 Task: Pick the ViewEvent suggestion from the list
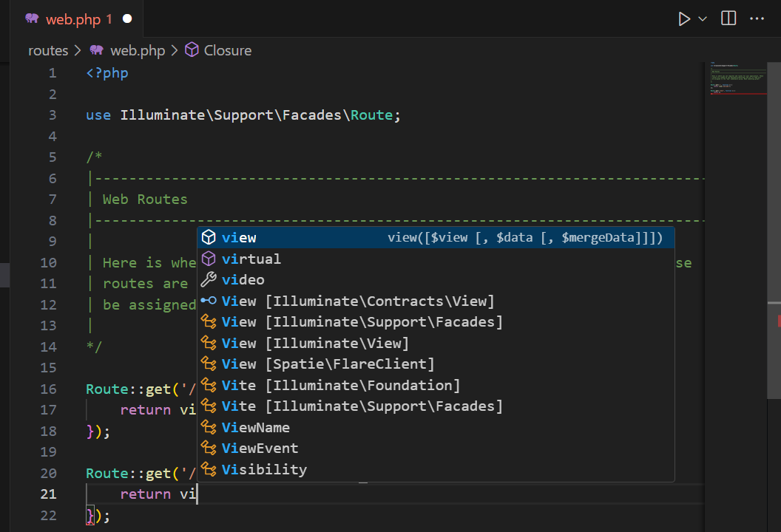[260, 448]
